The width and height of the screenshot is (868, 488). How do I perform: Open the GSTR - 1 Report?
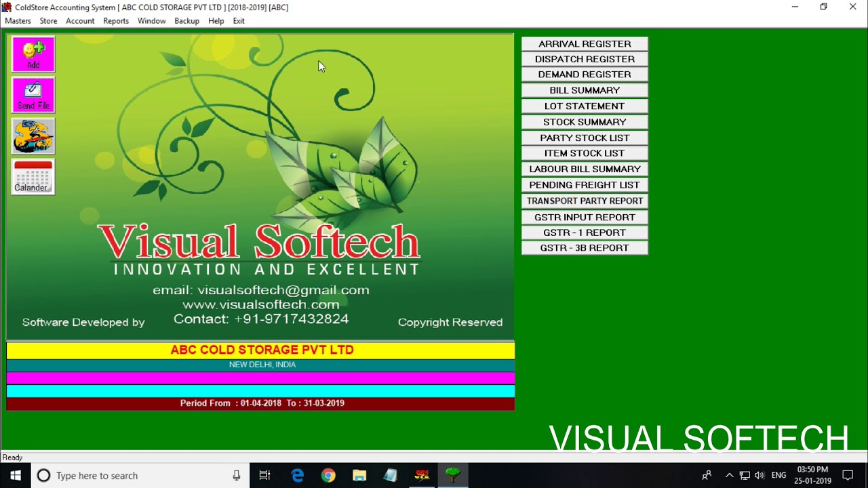tap(585, 232)
